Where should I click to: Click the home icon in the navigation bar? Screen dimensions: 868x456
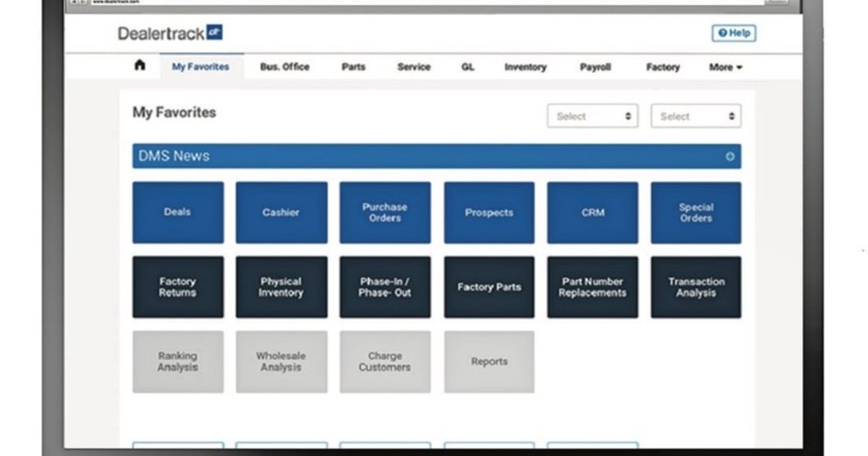click(140, 67)
